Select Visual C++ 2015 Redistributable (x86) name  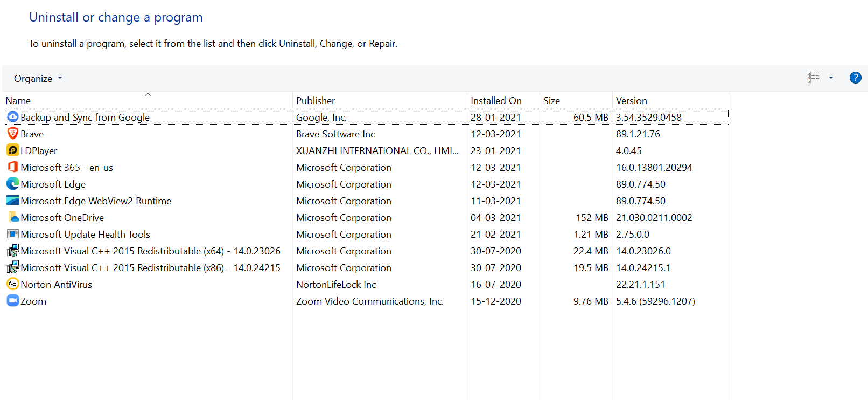tap(151, 268)
